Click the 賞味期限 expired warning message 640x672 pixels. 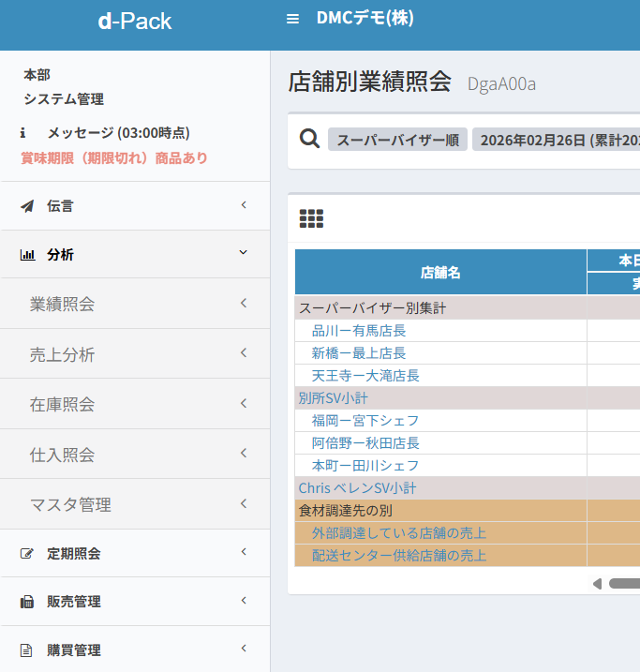pos(114,158)
